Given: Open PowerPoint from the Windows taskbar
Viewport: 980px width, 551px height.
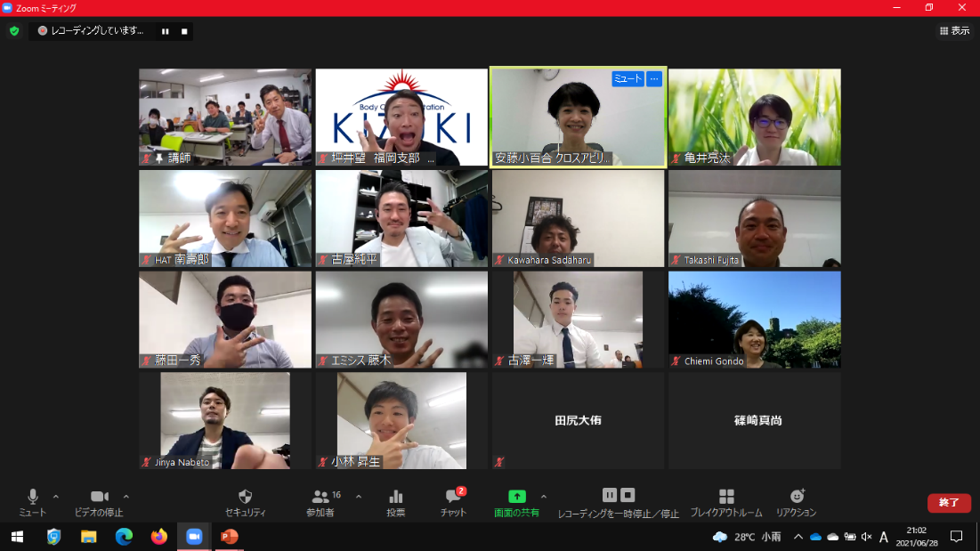Looking at the screenshot, I should [x=229, y=537].
